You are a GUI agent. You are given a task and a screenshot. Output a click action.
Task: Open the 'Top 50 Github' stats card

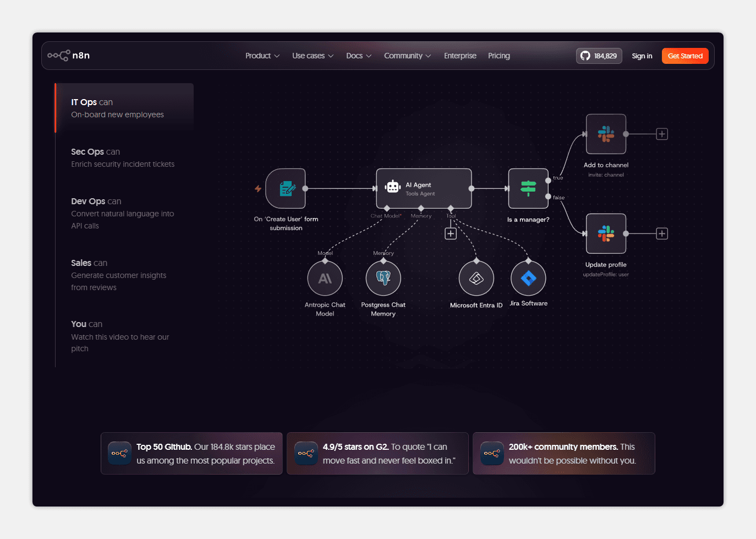(191, 453)
